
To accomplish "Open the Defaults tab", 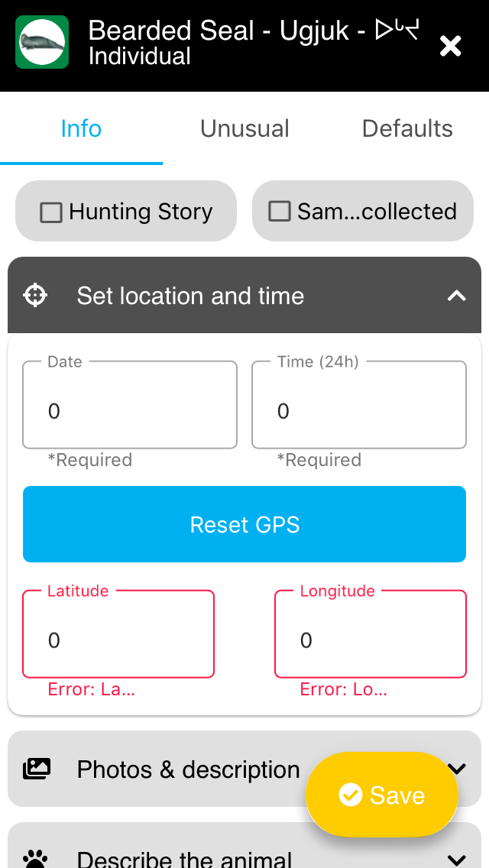I will (407, 128).
